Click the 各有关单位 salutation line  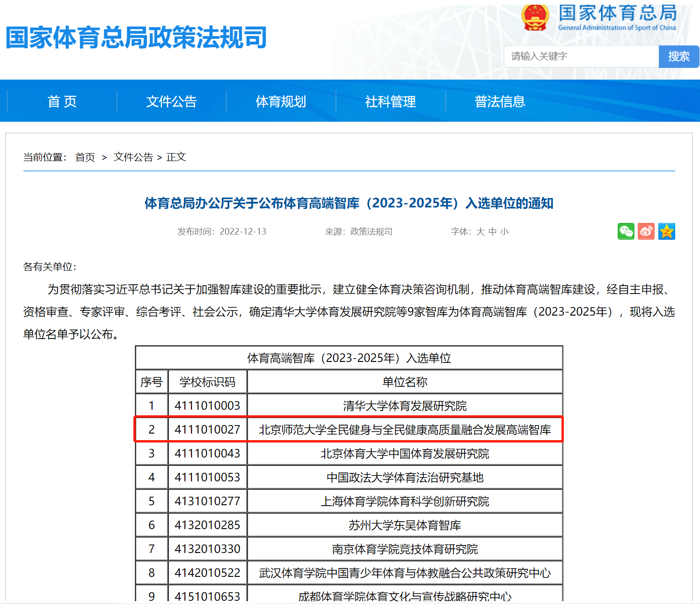(x=50, y=267)
